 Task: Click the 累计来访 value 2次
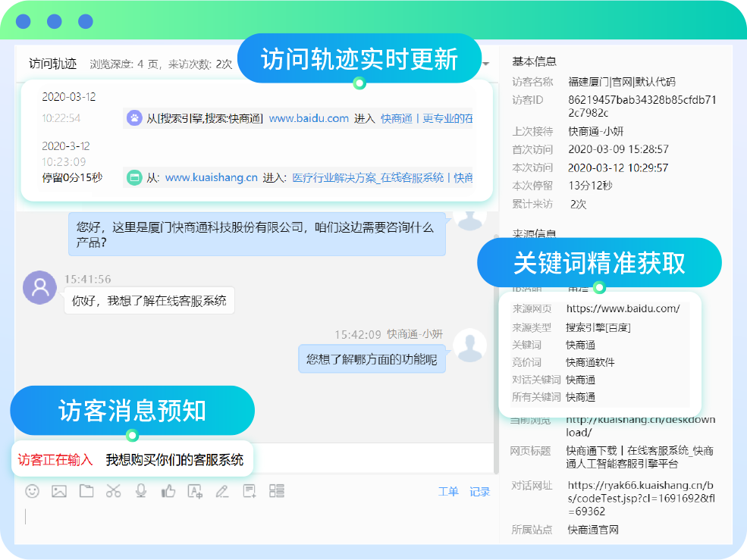pos(579,205)
